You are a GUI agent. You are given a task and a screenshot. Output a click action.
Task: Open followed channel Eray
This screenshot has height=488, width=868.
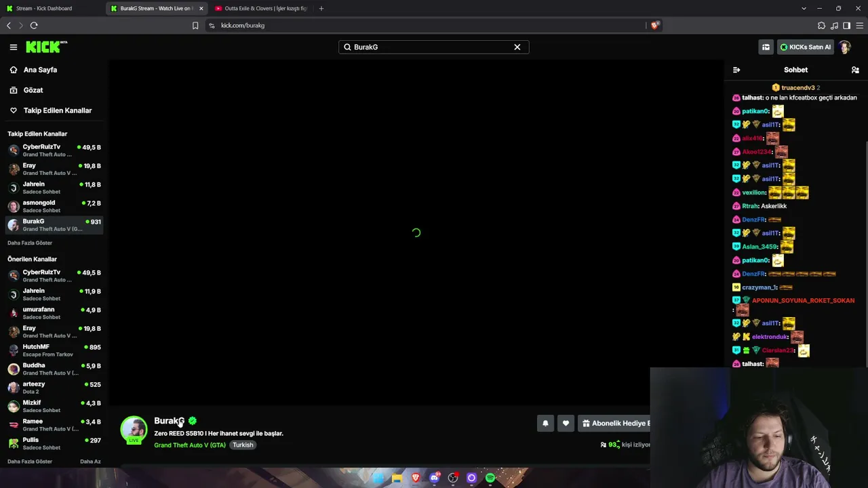click(x=54, y=169)
